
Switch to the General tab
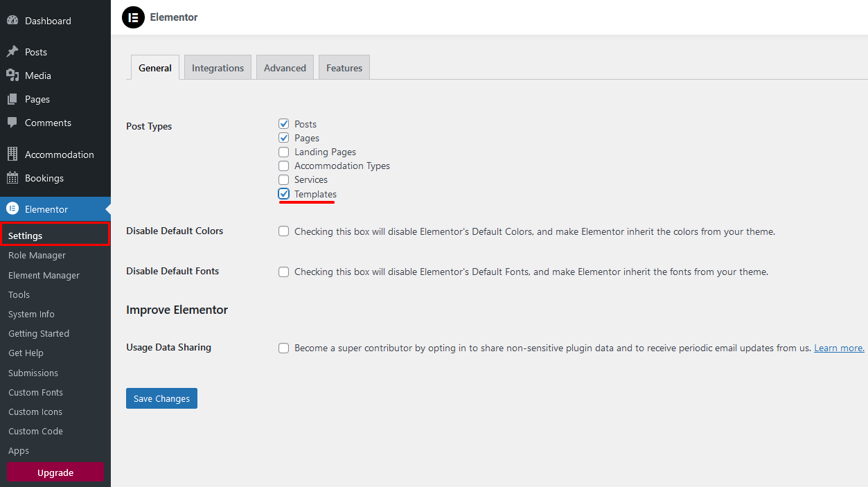(155, 68)
